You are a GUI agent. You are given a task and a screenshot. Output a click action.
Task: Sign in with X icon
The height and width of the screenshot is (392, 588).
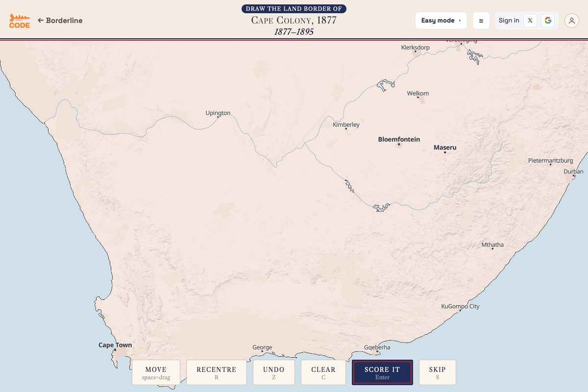[530, 21]
